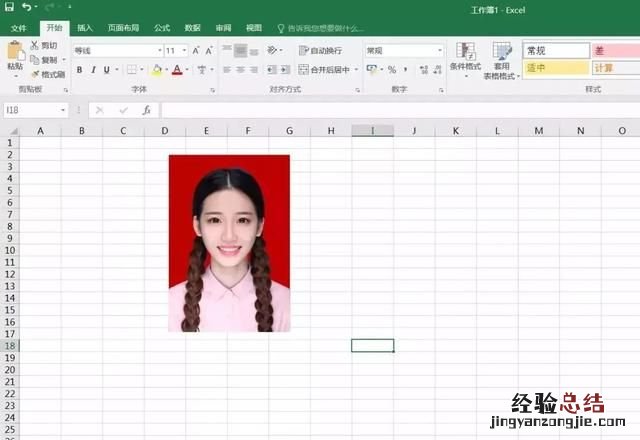The height and width of the screenshot is (440, 640).
Task: Apply the 适中 (Neutral) cell style
Action: click(x=555, y=68)
